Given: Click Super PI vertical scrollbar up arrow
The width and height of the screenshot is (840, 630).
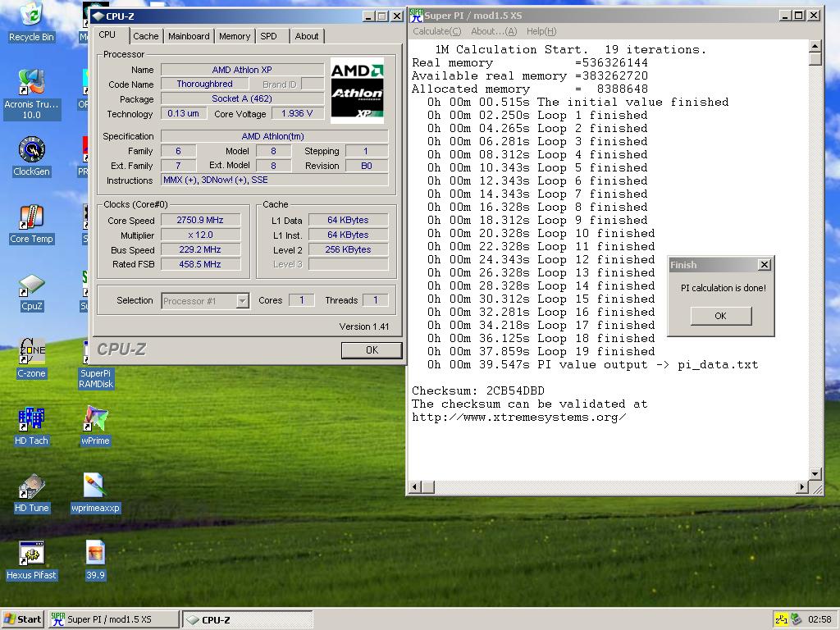Looking at the screenshot, I should coord(815,46).
